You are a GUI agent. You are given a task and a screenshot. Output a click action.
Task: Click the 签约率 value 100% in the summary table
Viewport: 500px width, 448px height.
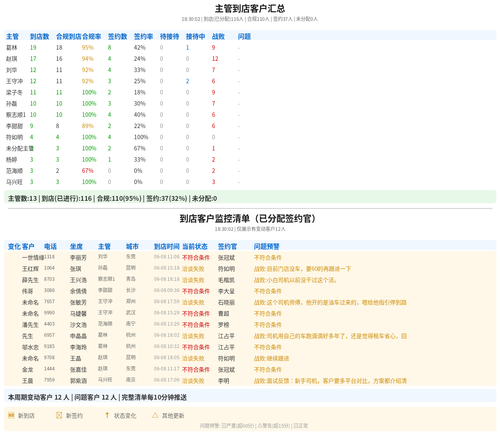[141, 137]
